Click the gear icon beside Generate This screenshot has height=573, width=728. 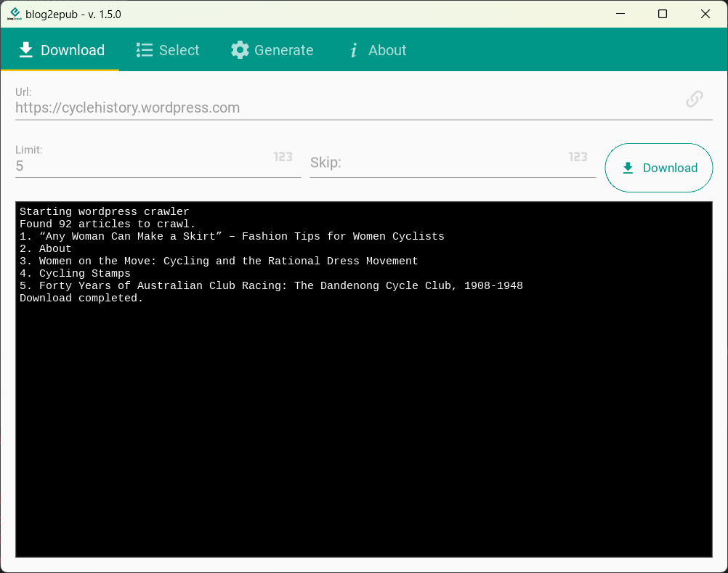coord(240,50)
